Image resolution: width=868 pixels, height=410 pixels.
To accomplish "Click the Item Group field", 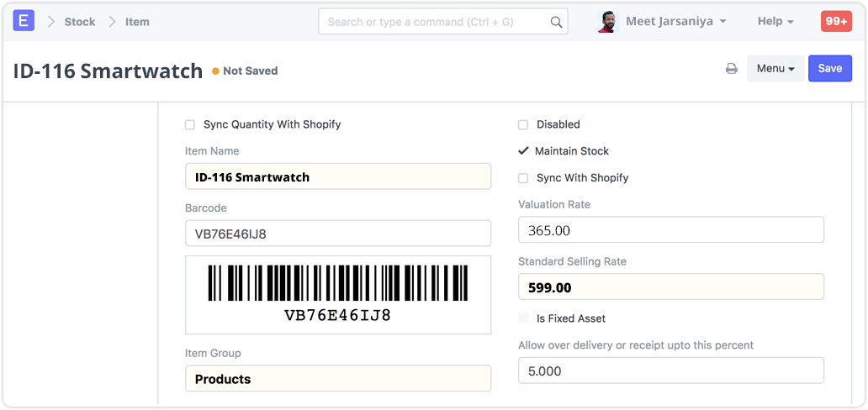I will click(x=338, y=378).
